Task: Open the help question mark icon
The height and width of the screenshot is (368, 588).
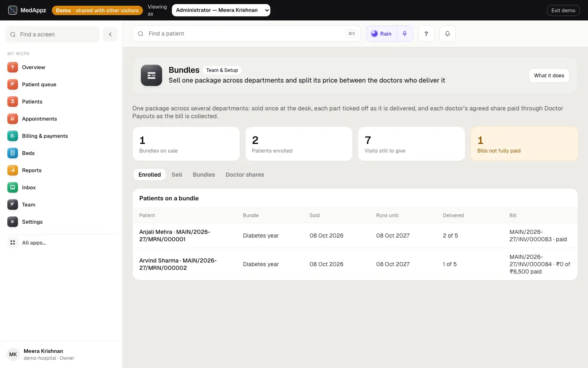Action: pyautogui.click(x=426, y=34)
